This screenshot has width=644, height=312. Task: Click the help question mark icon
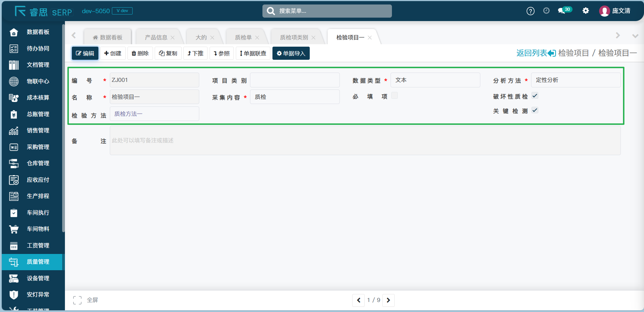pos(530,11)
